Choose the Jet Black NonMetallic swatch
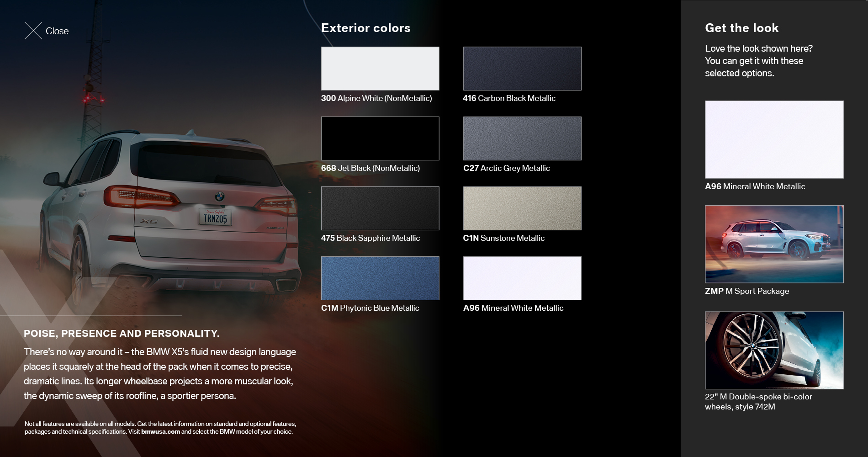Image resolution: width=868 pixels, height=457 pixels. click(380, 138)
